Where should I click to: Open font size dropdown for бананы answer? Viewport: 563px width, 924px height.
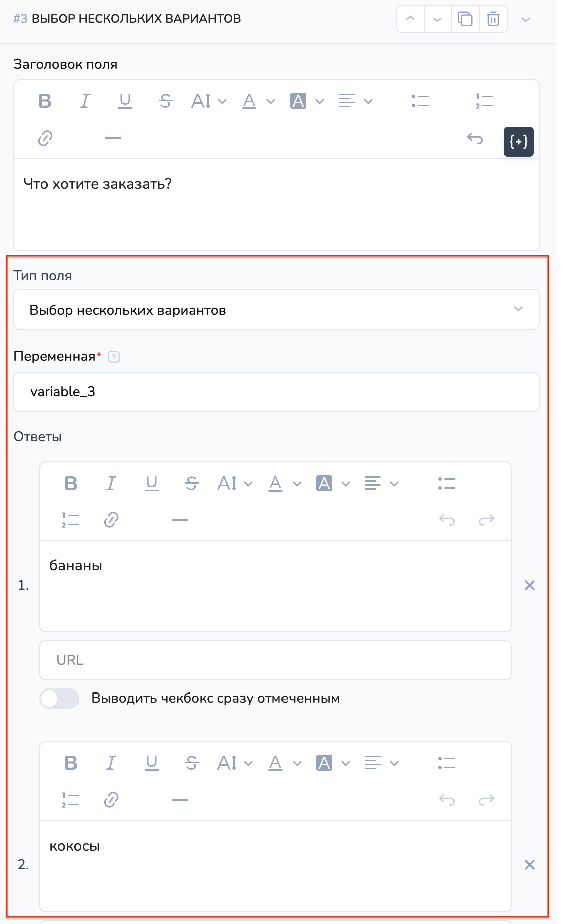(x=234, y=484)
